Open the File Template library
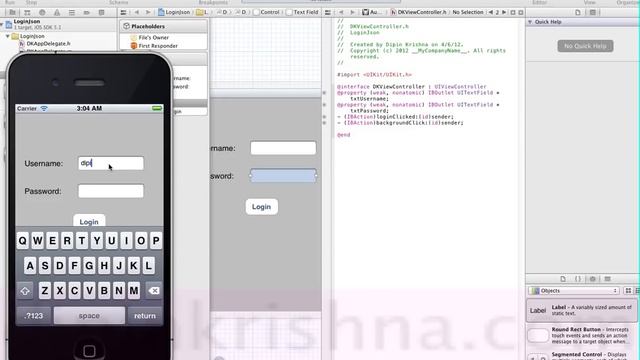Image resolution: width=640 pixels, height=360 pixels. 563,279
